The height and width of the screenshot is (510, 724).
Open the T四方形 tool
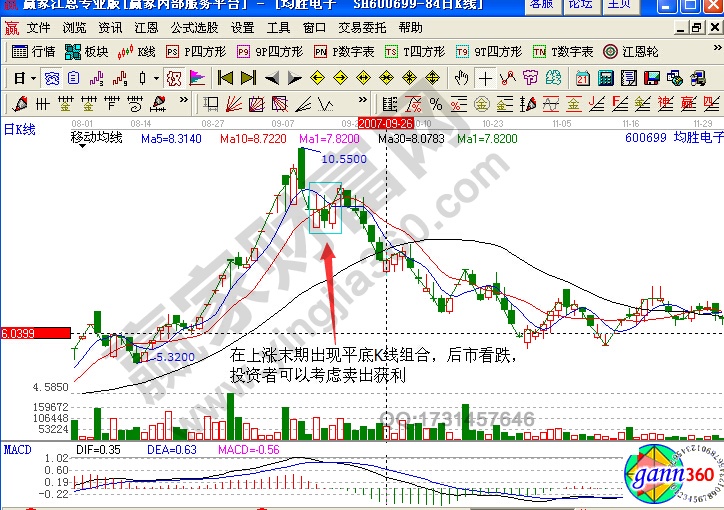[415, 52]
